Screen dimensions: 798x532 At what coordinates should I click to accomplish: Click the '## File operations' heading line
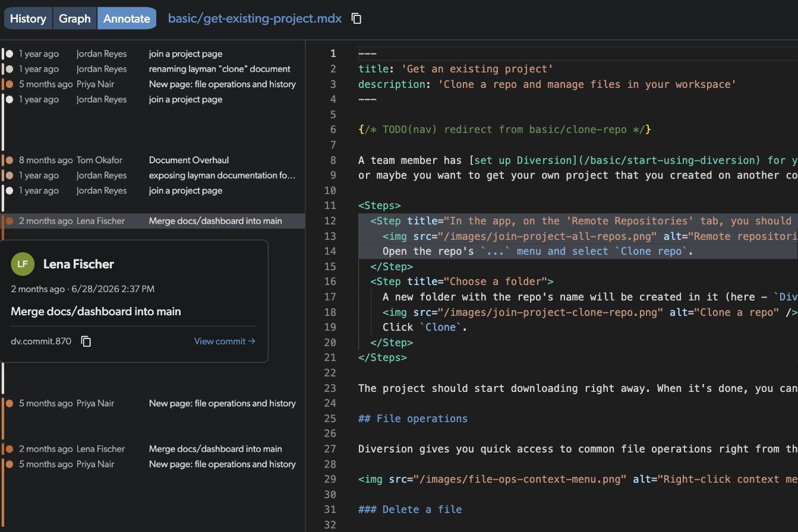click(x=413, y=419)
